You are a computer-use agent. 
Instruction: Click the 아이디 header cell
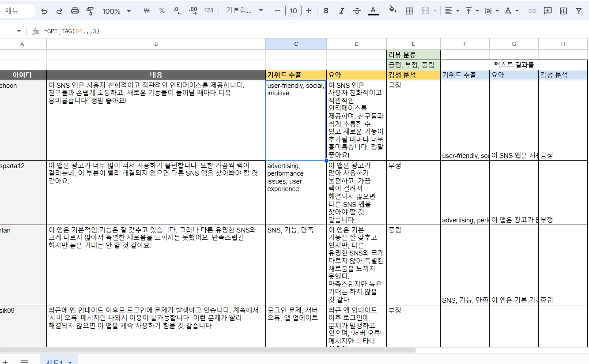click(x=23, y=75)
